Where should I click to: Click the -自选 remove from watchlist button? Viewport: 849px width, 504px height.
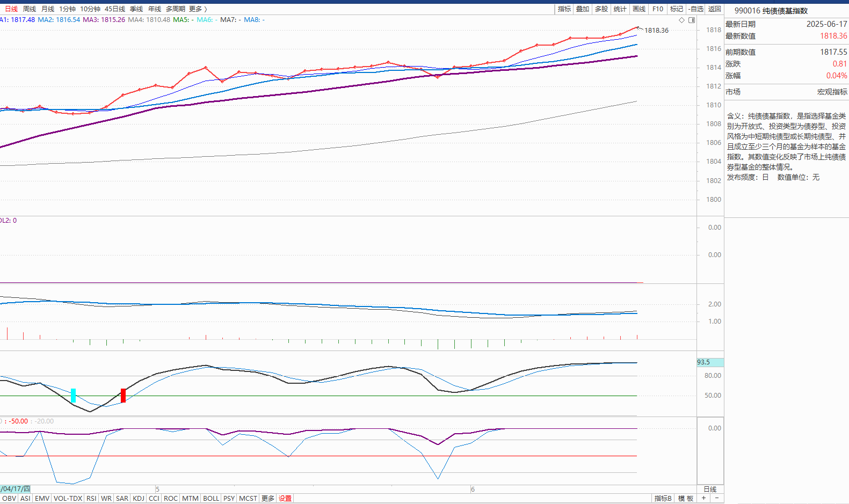[696, 9]
